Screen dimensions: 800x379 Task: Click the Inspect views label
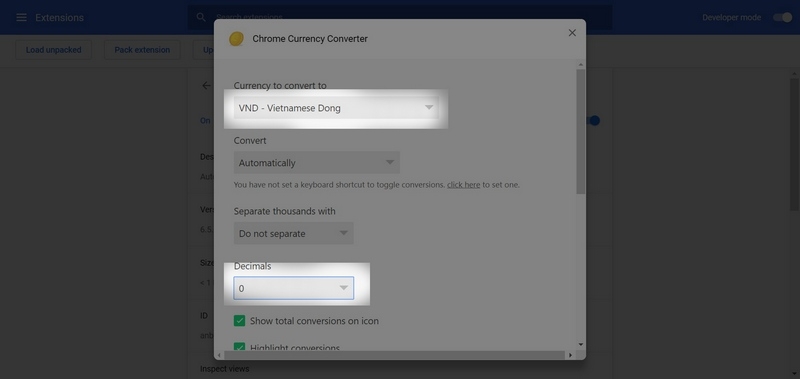click(224, 368)
